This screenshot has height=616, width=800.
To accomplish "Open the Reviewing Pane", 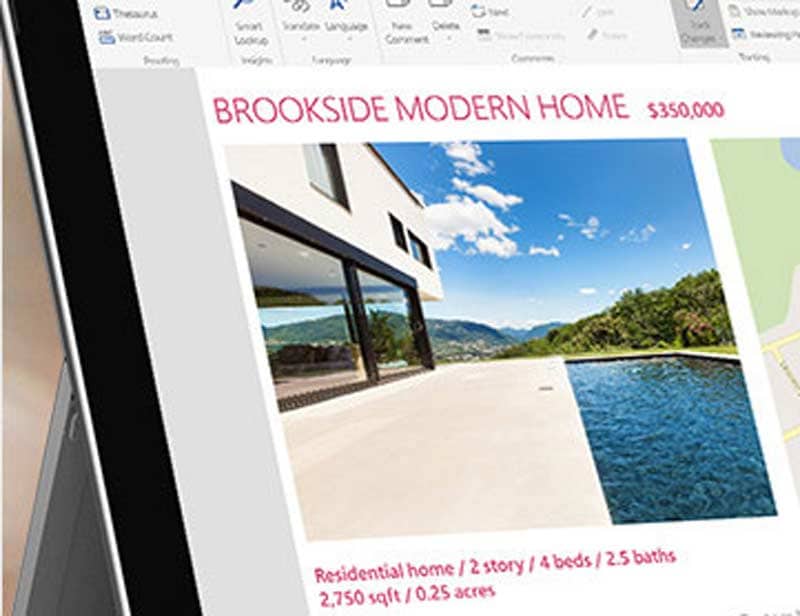I will [765, 34].
